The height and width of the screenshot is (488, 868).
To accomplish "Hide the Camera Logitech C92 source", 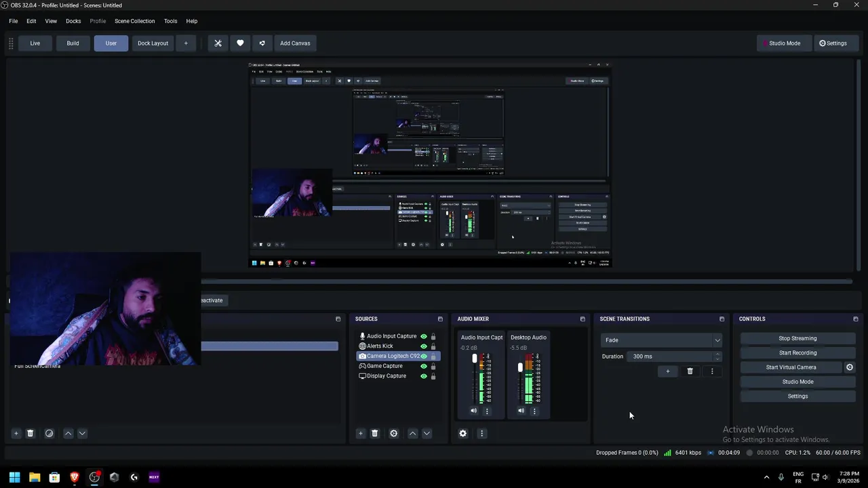I will [424, 356].
